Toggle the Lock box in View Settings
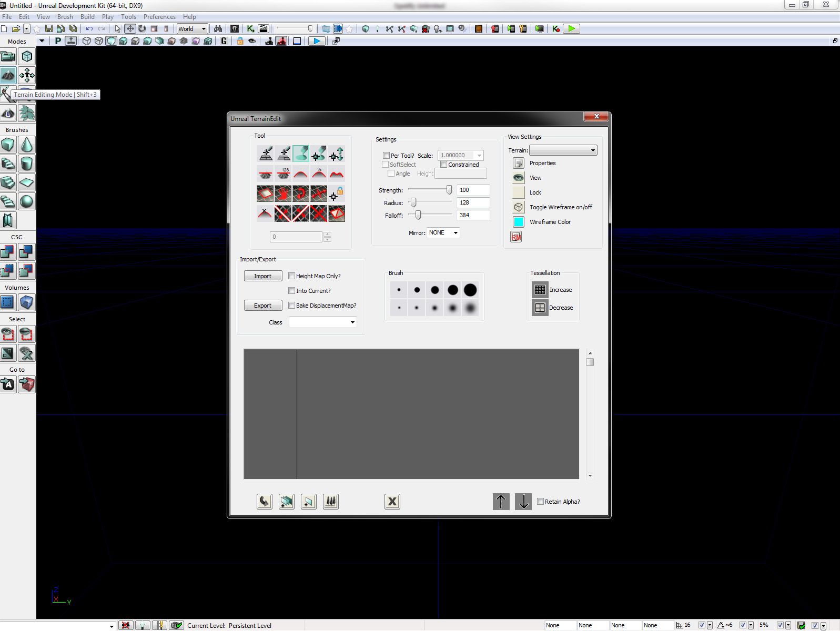The width and height of the screenshot is (840, 631). [518, 192]
